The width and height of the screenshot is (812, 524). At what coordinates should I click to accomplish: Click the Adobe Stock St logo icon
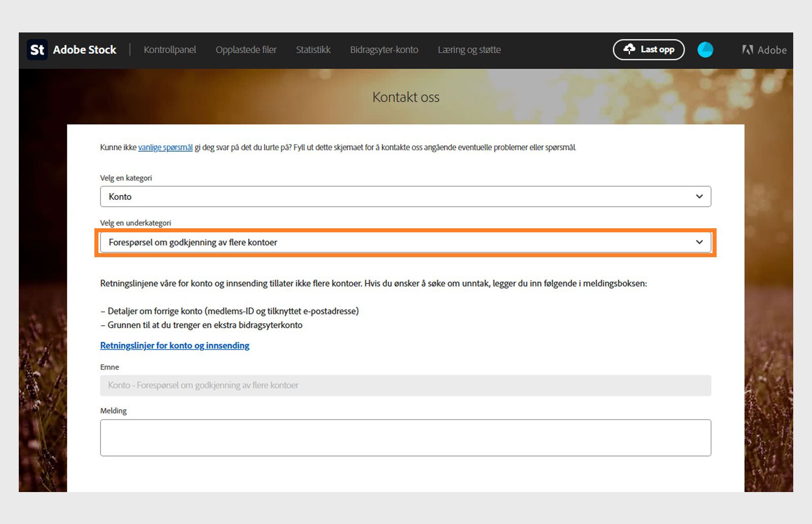click(x=37, y=50)
